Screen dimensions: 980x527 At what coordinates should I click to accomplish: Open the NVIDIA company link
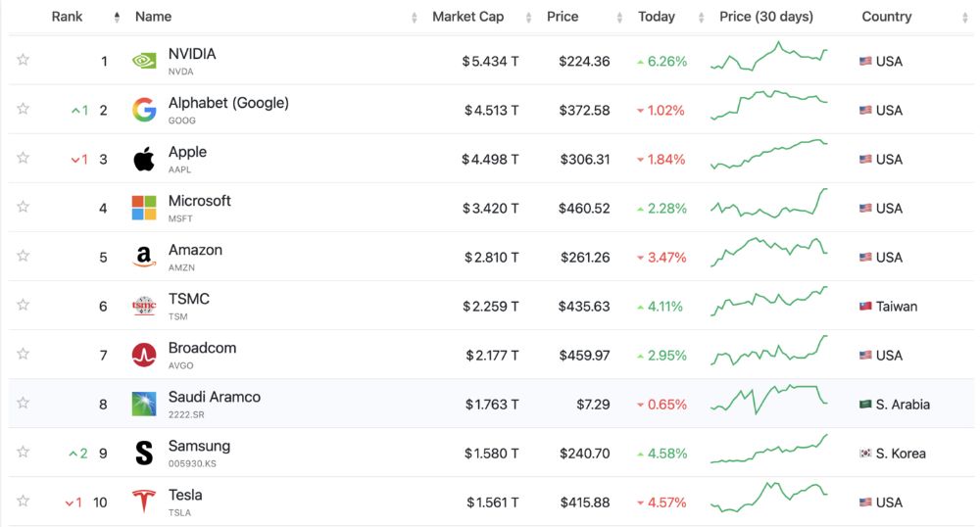192,54
